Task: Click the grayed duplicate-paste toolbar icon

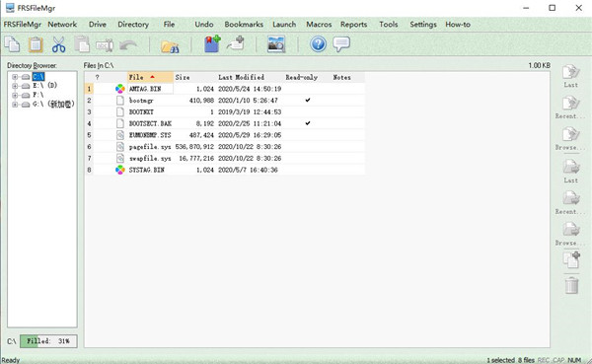Action: click(82, 44)
